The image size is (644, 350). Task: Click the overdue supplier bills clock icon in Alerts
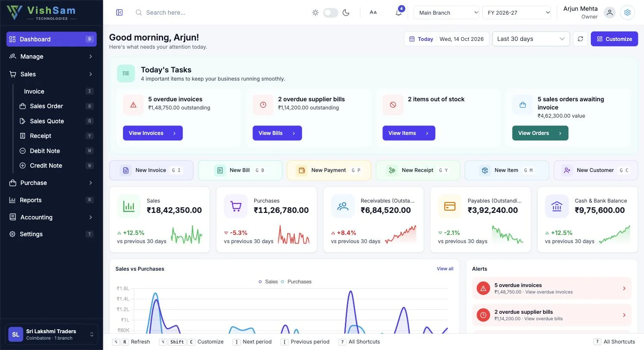(483, 315)
